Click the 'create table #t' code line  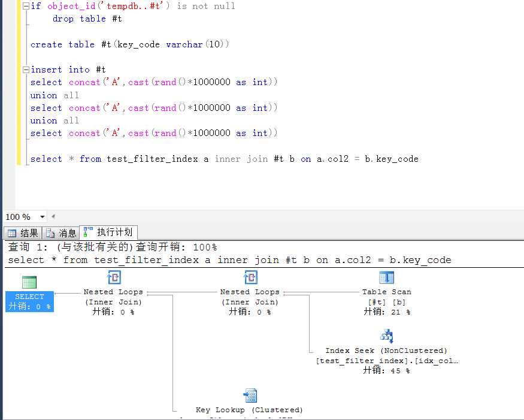coord(130,44)
